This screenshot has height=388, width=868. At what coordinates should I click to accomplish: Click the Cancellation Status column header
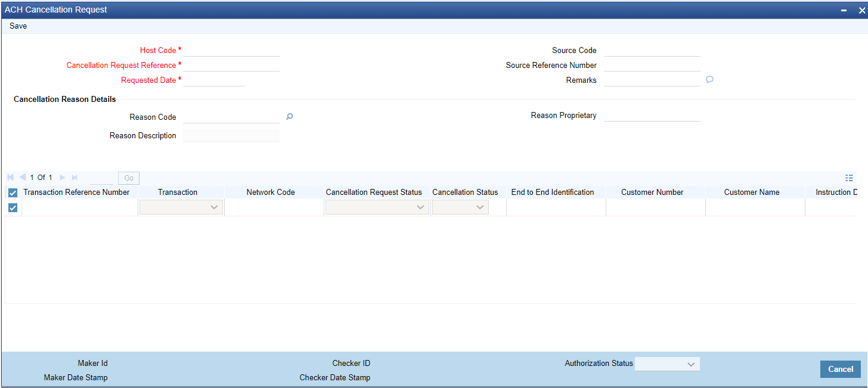(465, 192)
